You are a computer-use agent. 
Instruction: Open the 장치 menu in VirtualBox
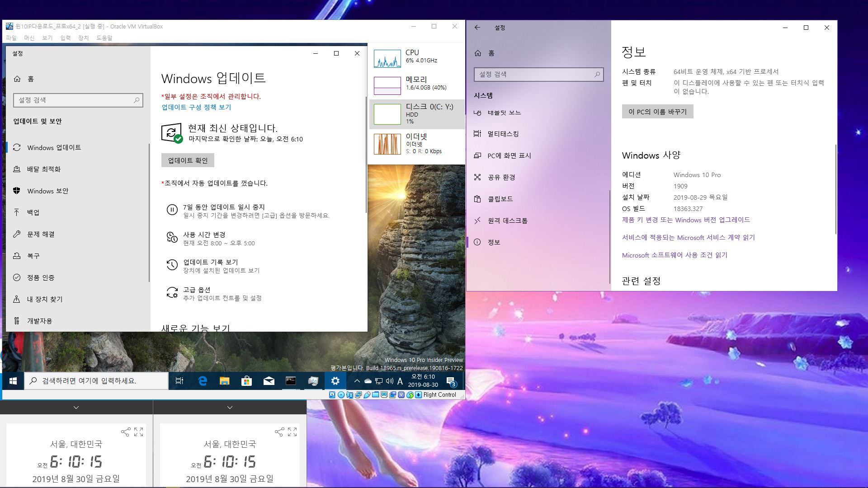(84, 38)
